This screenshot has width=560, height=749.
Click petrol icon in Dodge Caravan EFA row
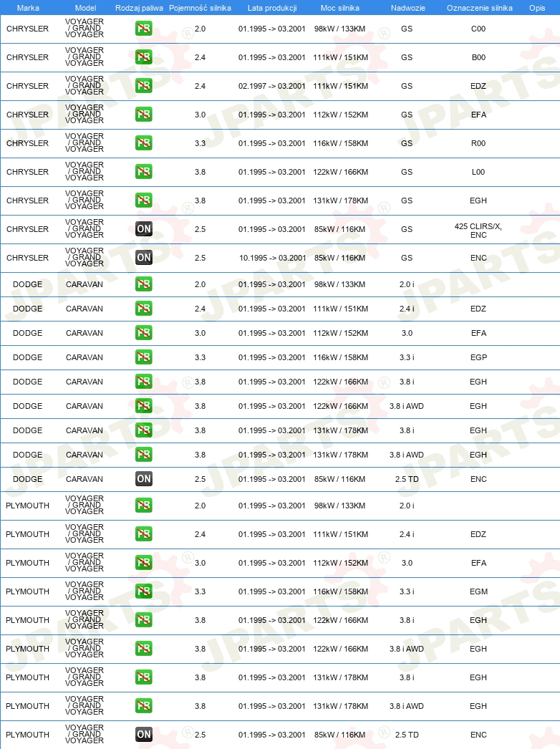click(144, 333)
